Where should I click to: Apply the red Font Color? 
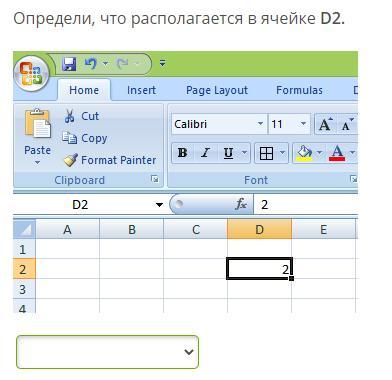(x=337, y=153)
